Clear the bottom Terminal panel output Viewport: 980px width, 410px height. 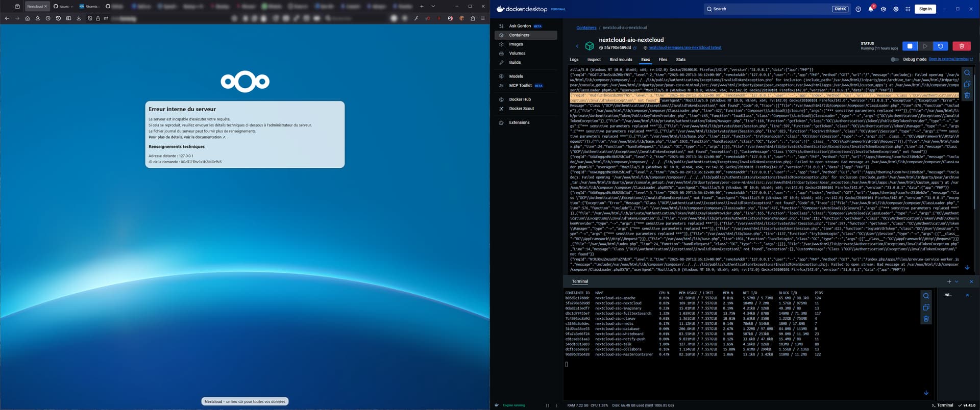pos(926,319)
